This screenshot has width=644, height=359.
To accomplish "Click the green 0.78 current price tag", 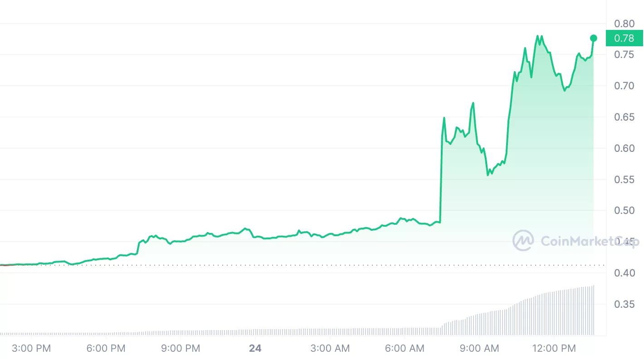I will (624, 38).
